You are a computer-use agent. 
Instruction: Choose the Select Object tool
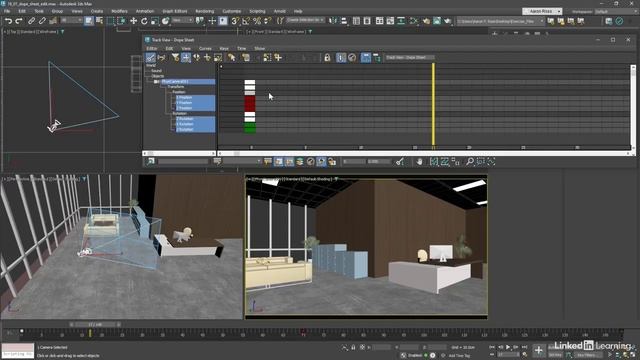(x=89, y=21)
